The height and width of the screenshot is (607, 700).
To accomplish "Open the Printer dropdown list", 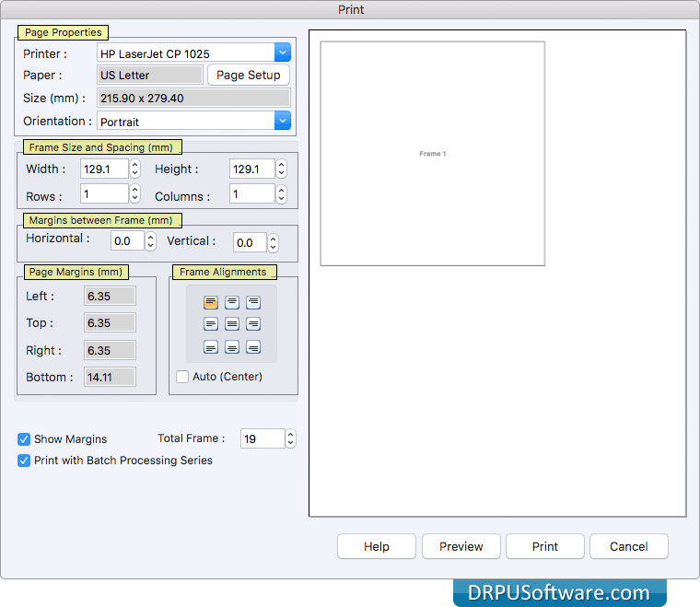I will point(283,53).
